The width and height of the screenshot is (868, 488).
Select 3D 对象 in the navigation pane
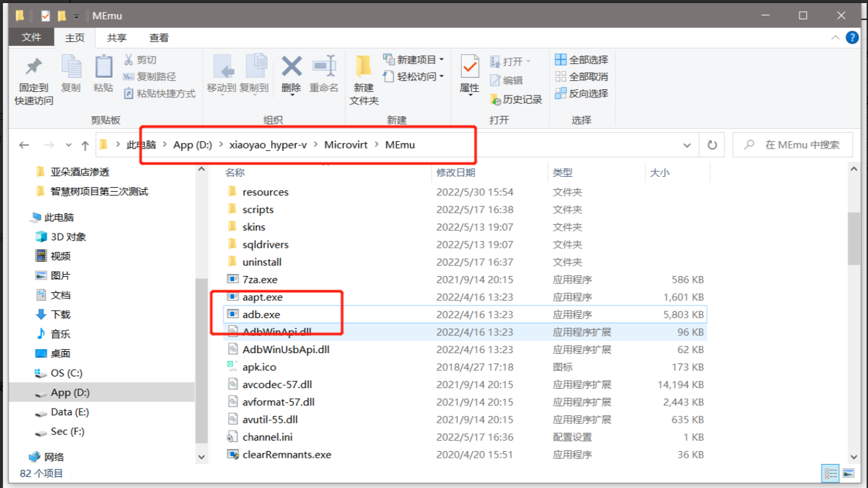click(68, 237)
